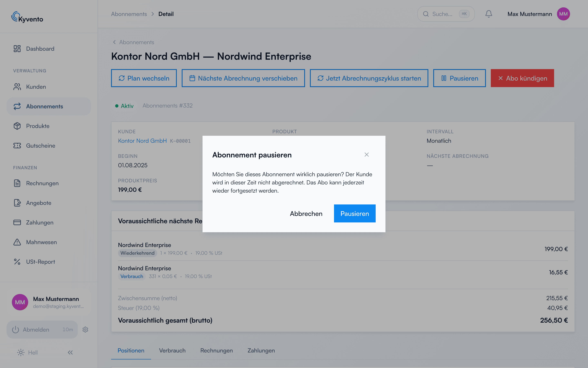Click Jetzt Abrechnungszyklus starten button
The image size is (588, 368).
tap(369, 78)
